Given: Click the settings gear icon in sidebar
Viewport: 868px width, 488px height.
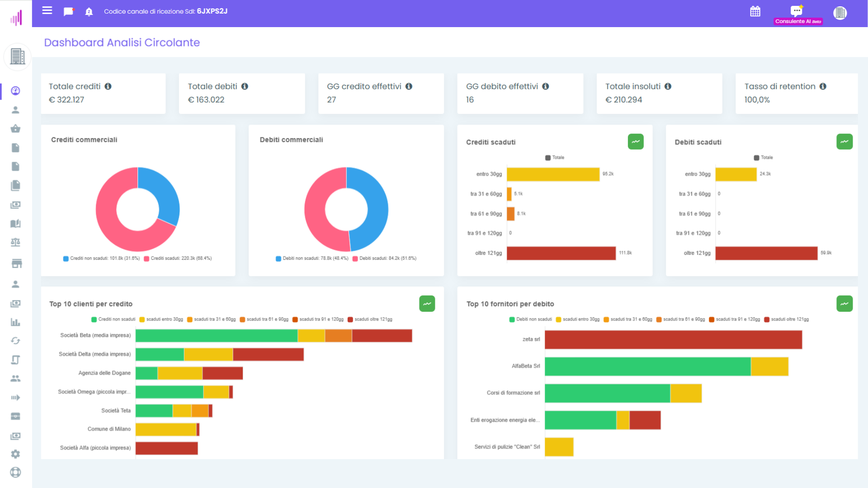Looking at the screenshot, I should (15, 454).
